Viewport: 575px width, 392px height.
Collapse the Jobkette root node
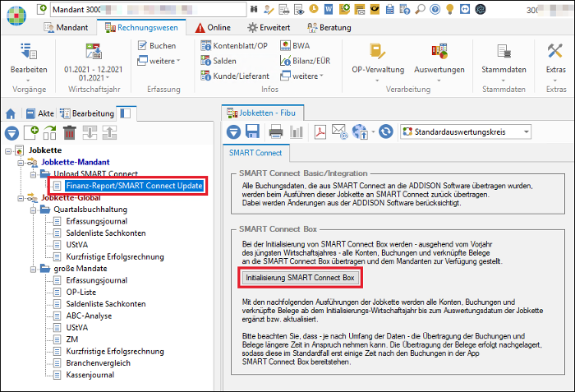coord(8,151)
